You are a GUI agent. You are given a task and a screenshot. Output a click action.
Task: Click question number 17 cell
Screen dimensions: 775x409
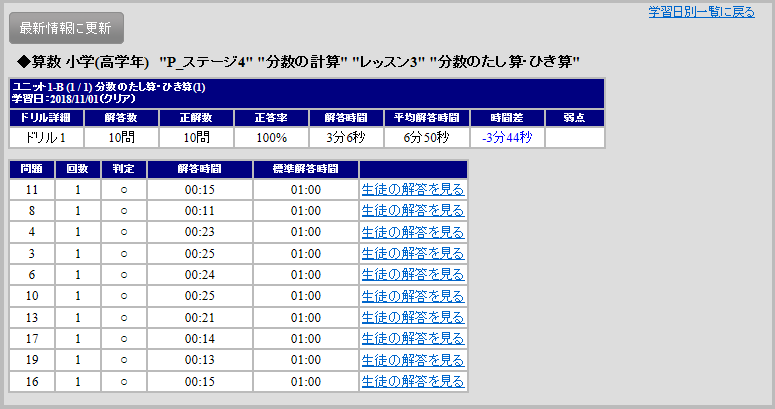[32, 338]
